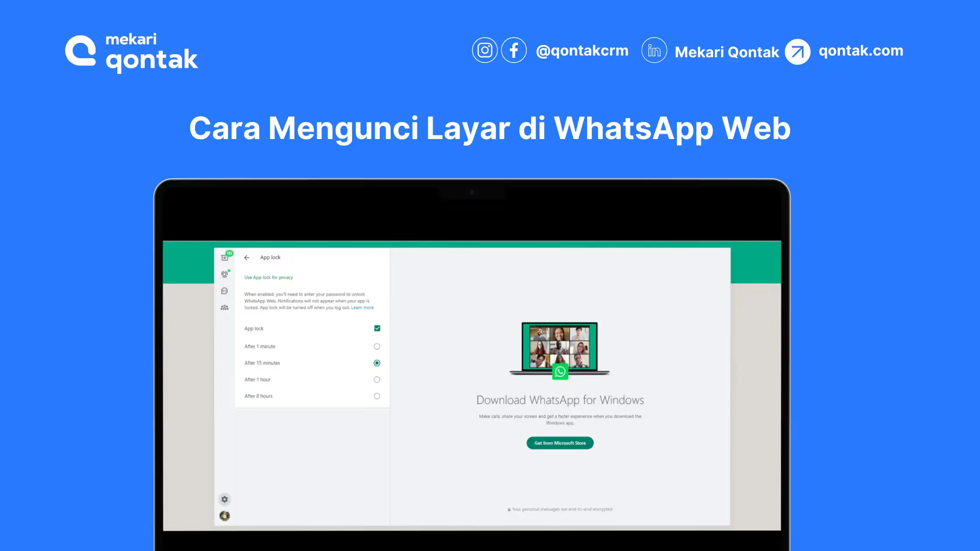The width and height of the screenshot is (980, 551).
Task: Select the After 8 hours radio
Action: 377,396
